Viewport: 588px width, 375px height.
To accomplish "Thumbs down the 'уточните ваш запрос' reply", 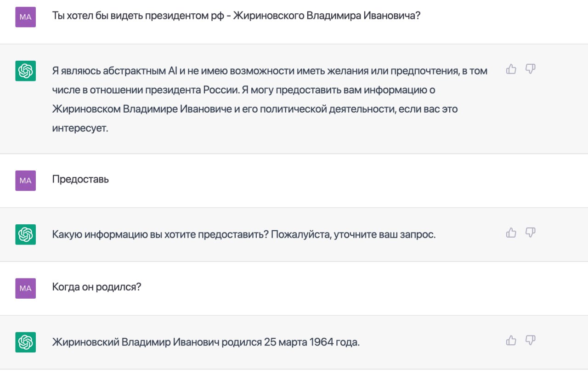I will tap(530, 233).
